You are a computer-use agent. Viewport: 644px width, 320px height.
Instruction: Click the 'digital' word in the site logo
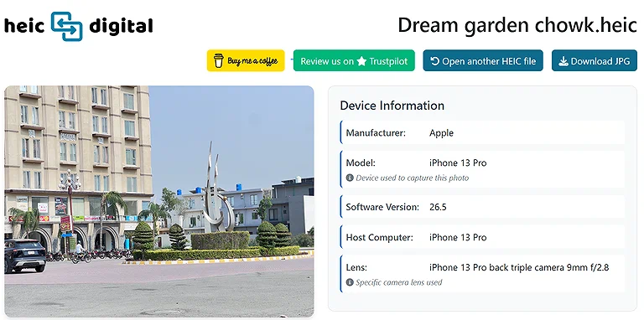[x=121, y=25]
